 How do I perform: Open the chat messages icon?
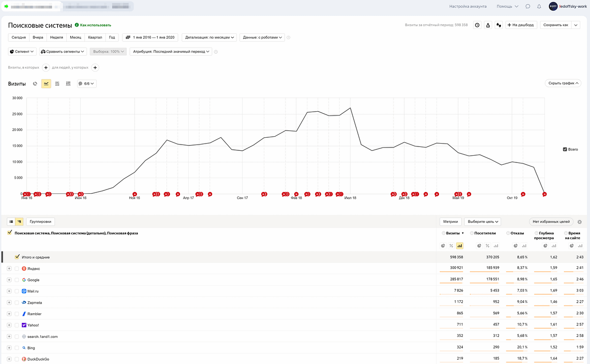[528, 7]
